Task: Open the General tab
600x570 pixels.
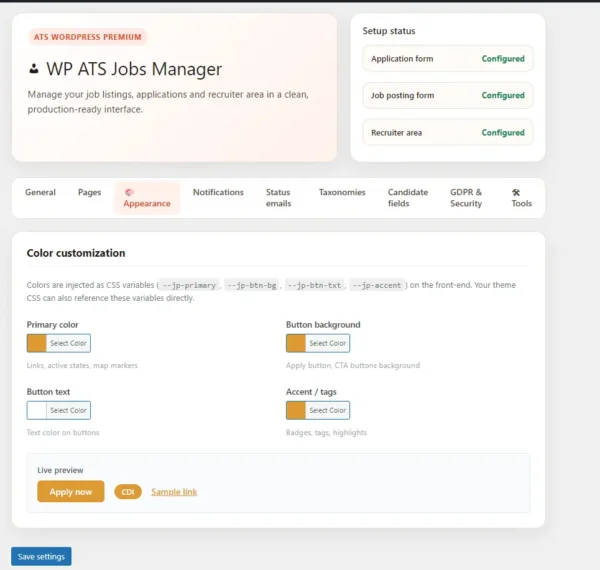Action: tap(40, 192)
